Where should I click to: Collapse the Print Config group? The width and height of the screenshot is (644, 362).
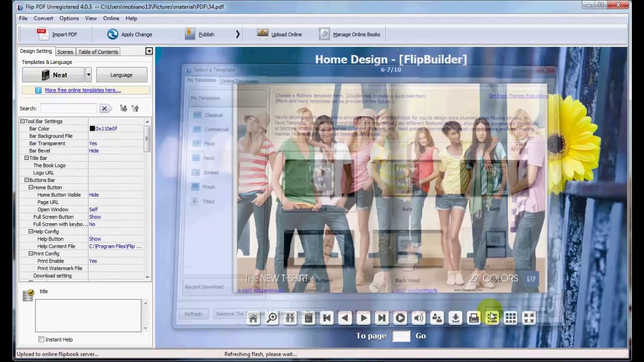click(x=31, y=254)
